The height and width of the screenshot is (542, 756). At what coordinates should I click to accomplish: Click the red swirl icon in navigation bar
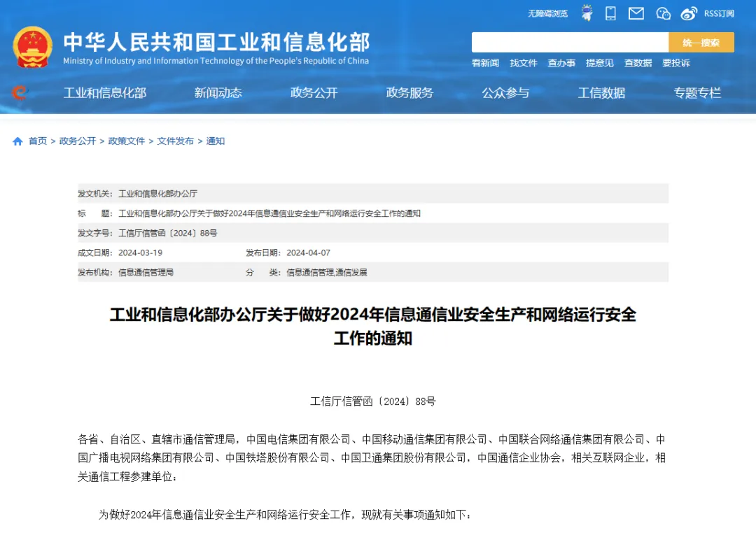click(20, 92)
